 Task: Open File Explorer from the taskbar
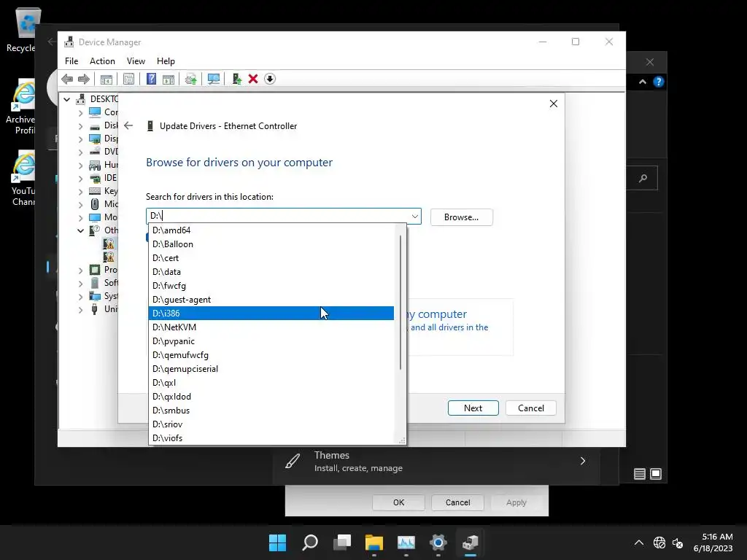point(374,542)
